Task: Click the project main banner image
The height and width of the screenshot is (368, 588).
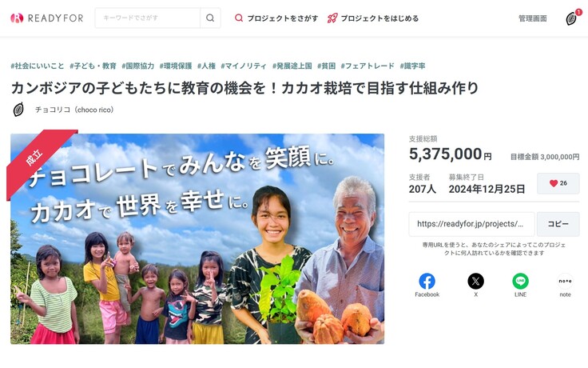Action: click(x=197, y=238)
